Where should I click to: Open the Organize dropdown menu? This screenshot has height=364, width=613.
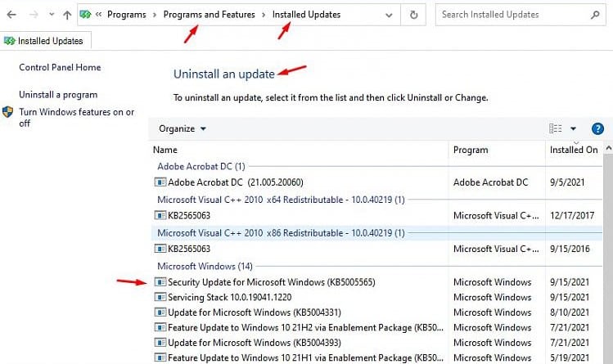point(183,128)
